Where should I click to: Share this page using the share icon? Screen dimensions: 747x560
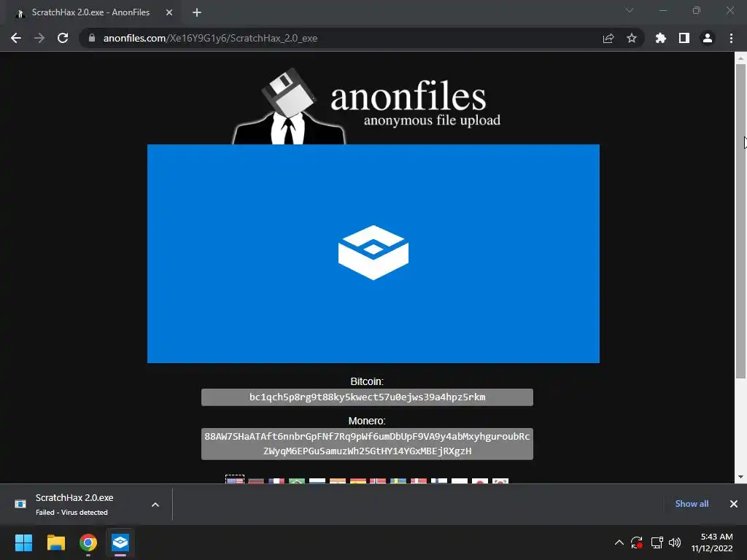click(x=608, y=38)
